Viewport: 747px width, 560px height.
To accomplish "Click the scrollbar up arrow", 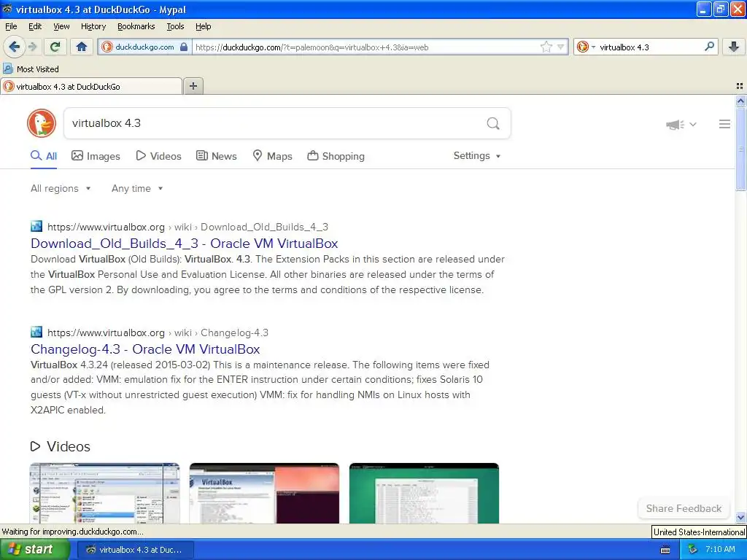I will pyautogui.click(x=740, y=101).
